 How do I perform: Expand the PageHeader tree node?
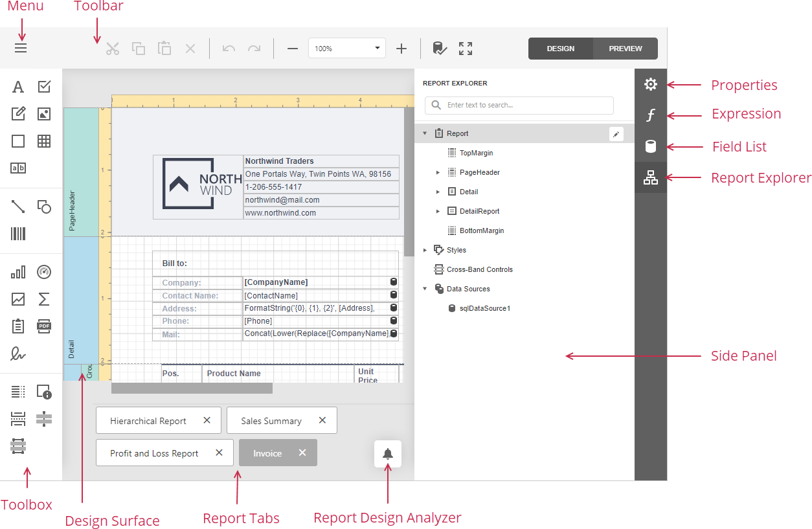point(438,173)
